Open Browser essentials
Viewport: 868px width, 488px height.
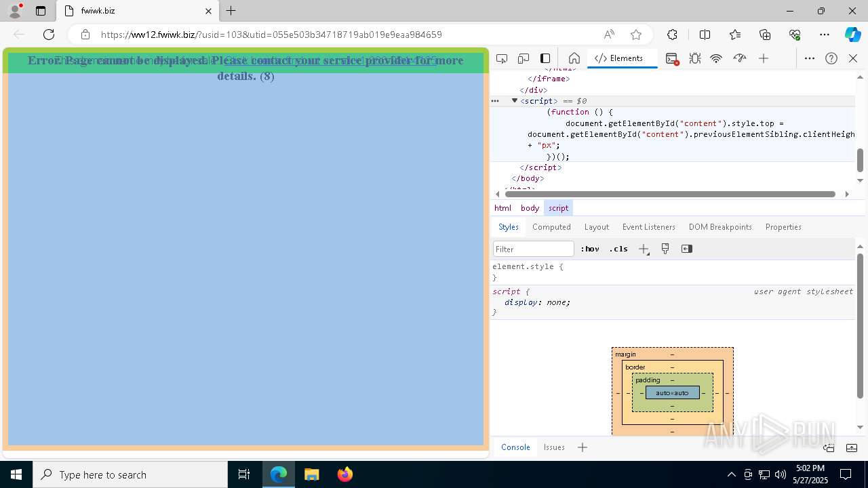[795, 35]
